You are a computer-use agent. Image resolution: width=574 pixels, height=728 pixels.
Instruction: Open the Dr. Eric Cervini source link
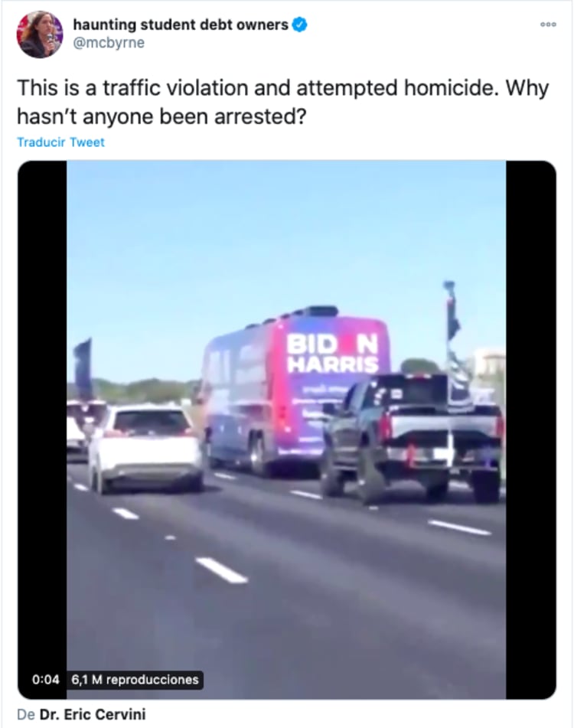pyautogui.click(x=93, y=714)
